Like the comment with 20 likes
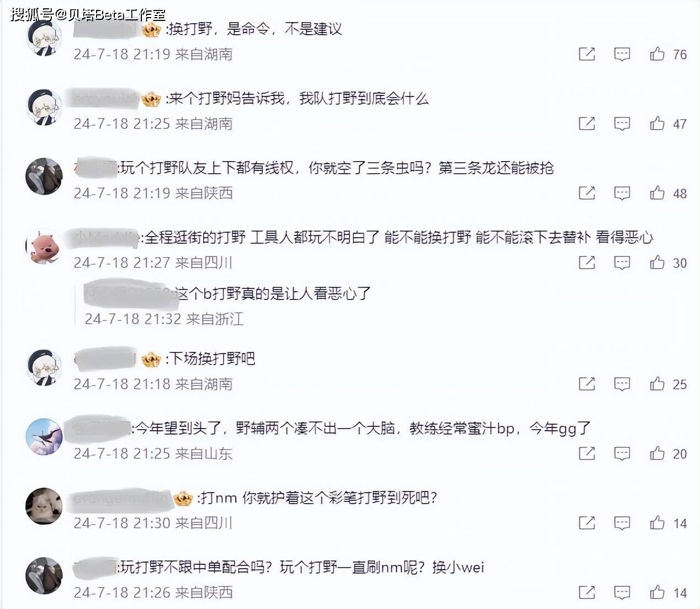Screen dimensions: 700x609 (657, 453)
